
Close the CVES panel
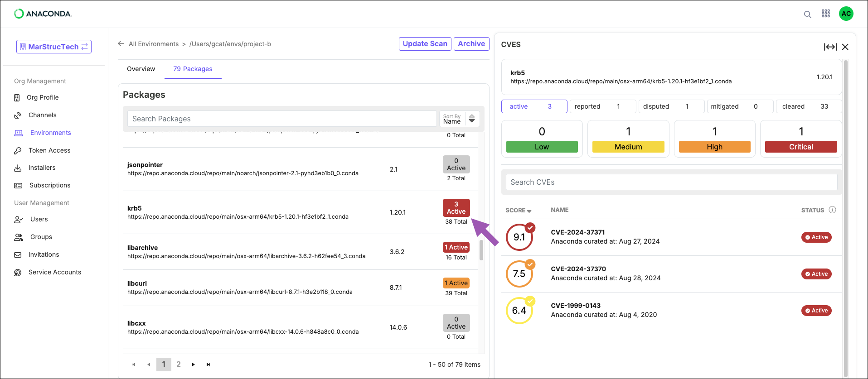pos(845,47)
